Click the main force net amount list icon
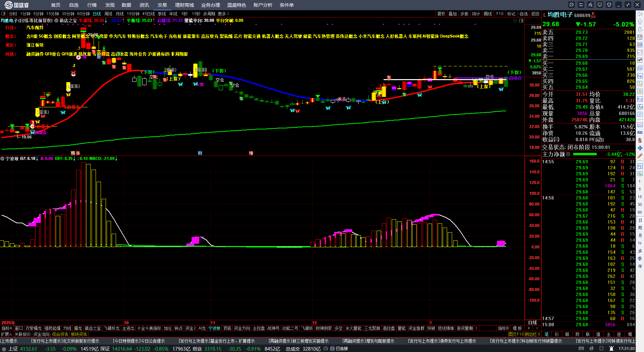Image resolution: width=644 pixels, height=352 pixels. coord(568,155)
